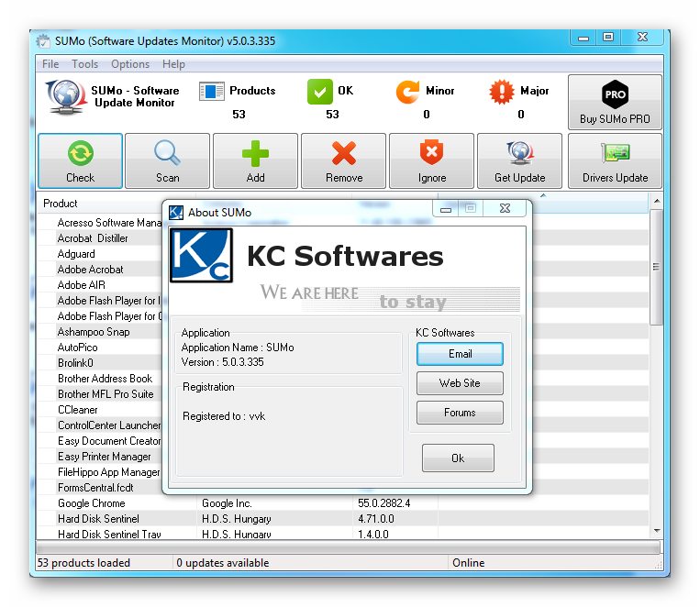Click the About SUMo title bar icon
700x607 pixels.
[176, 213]
